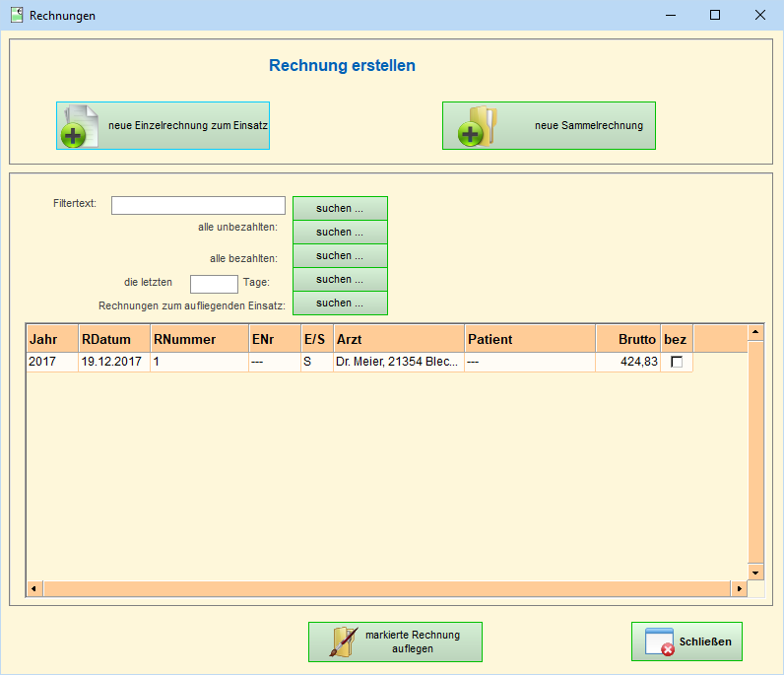Sort by the Brutto column header
Viewport: 784px width, 675px height.
[x=627, y=339]
